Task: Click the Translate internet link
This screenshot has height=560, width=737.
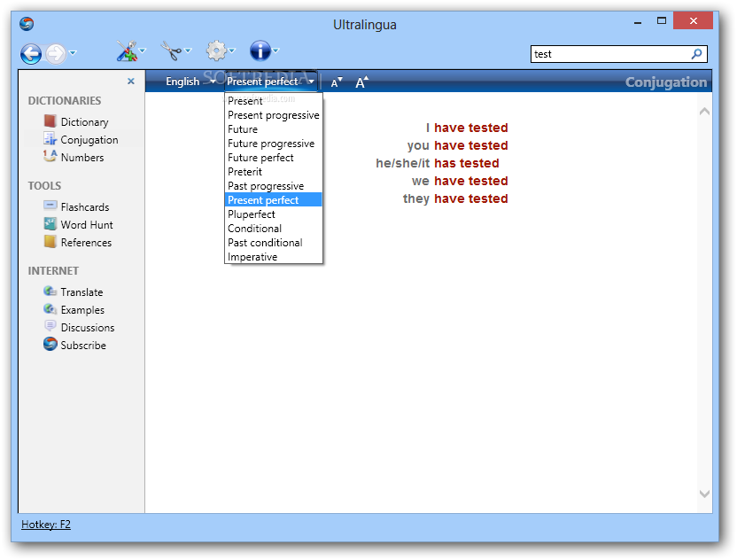Action: coord(81,292)
